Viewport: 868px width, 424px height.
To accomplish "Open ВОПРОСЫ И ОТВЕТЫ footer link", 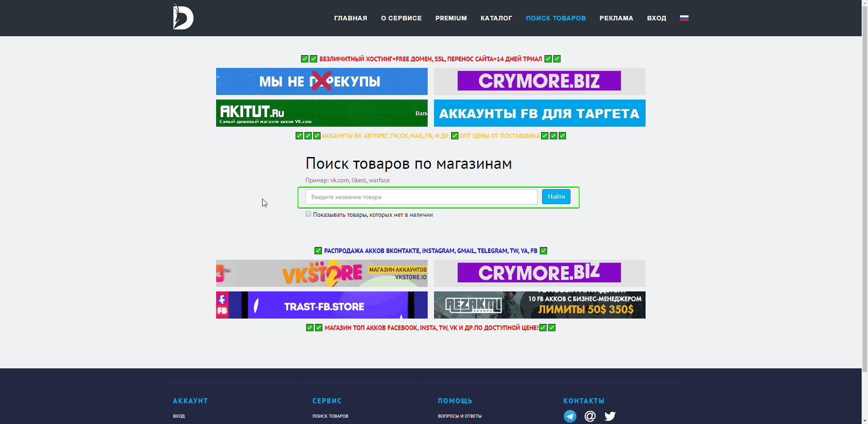I will click(x=460, y=416).
